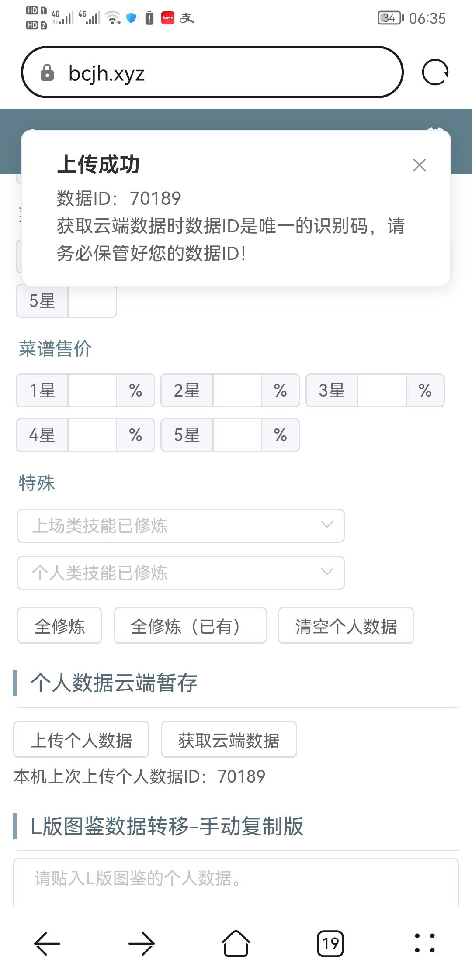Expand the 上场类技能已修炼 dropdown

tap(181, 526)
